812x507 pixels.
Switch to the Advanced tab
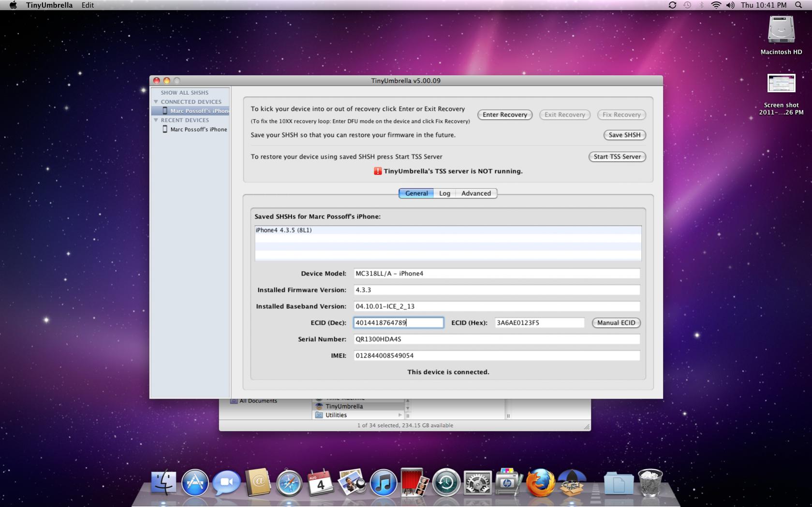coord(476,193)
